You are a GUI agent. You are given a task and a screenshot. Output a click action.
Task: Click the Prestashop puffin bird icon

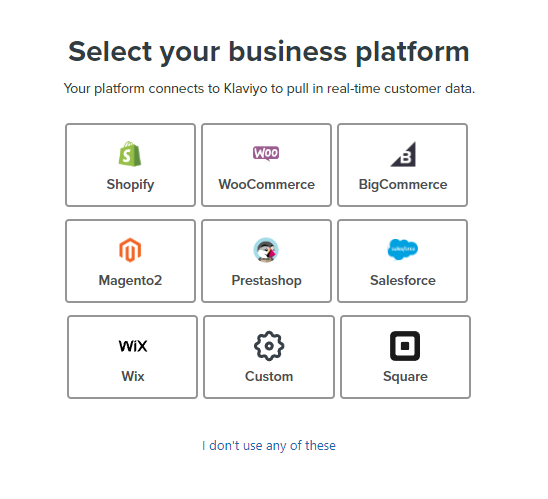266,250
